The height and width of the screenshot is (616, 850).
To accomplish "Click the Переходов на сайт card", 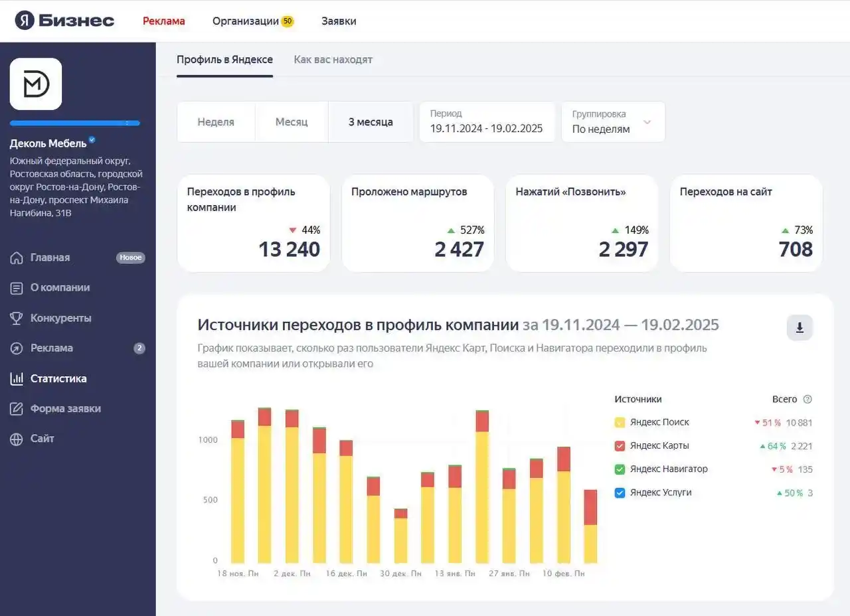I will pyautogui.click(x=746, y=224).
